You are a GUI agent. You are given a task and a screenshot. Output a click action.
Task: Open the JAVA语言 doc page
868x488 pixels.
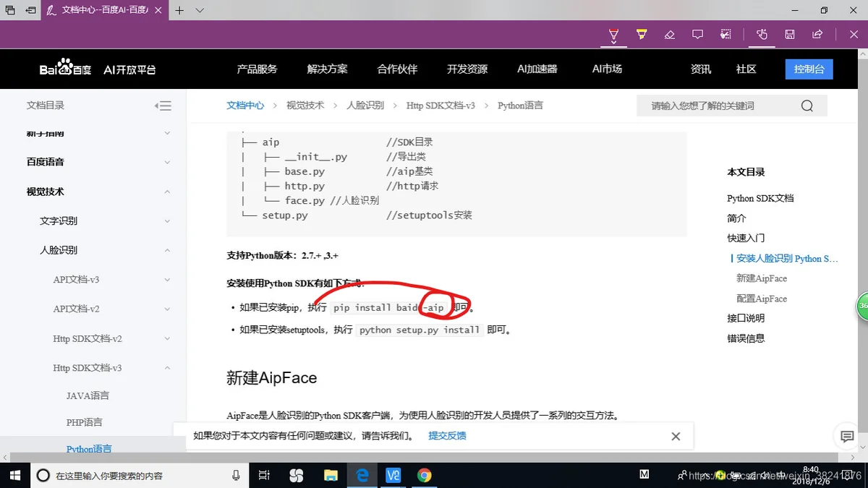coord(88,395)
